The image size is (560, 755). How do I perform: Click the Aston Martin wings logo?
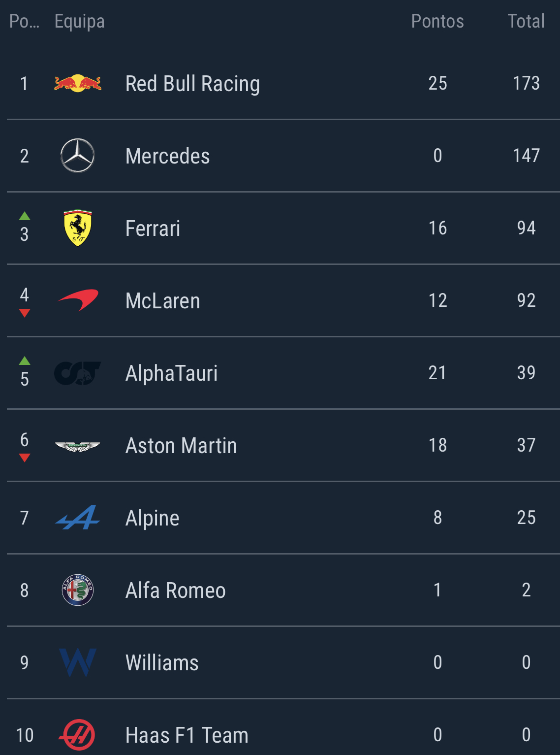(x=78, y=446)
